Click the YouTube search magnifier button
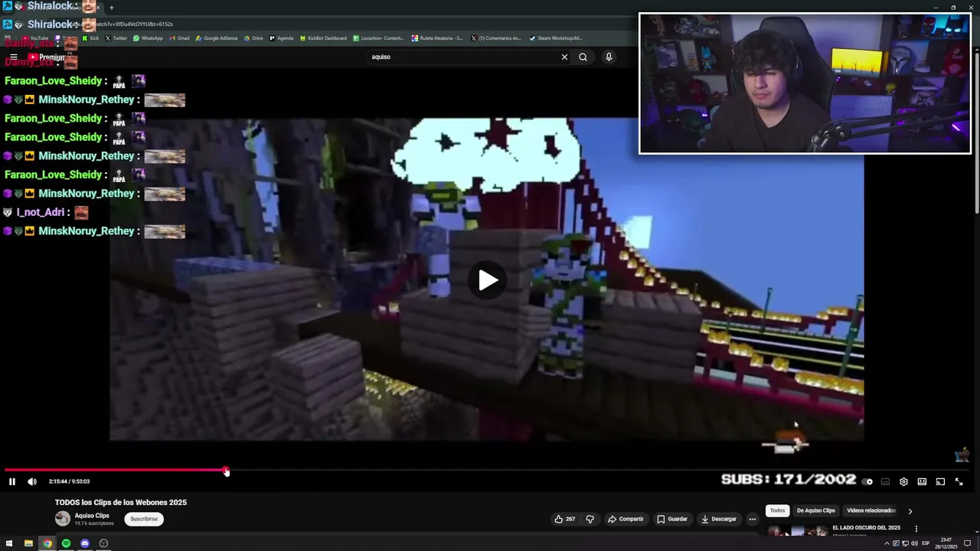Image resolution: width=980 pixels, height=551 pixels. [x=583, y=57]
